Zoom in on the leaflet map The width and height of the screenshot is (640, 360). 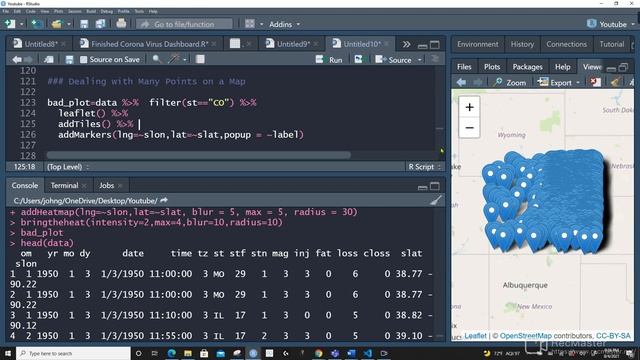[x=469, y=107]
